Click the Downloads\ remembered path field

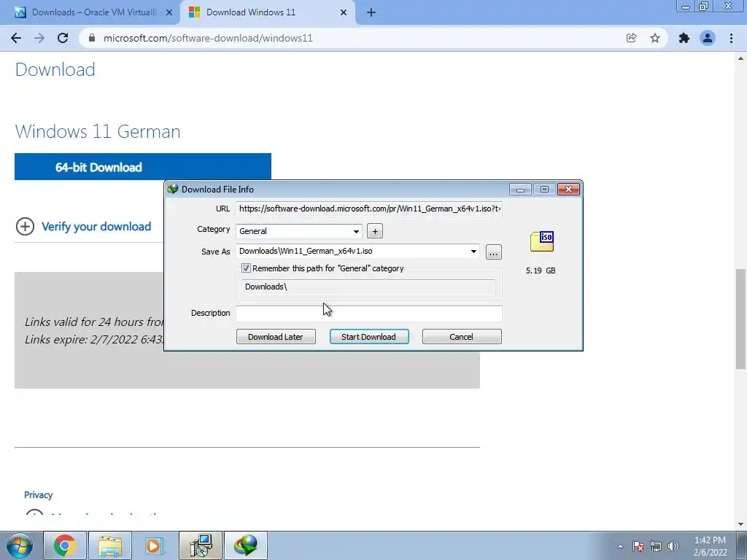tap(368, 287)
